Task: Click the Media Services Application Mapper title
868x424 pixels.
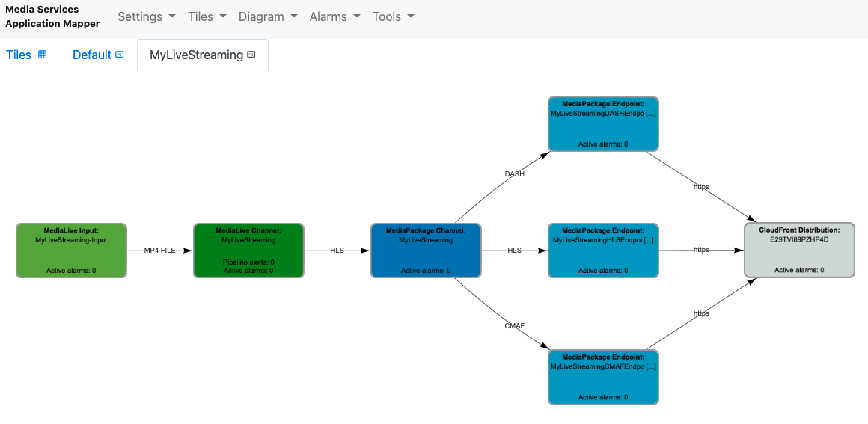Action: pos(52,16)
